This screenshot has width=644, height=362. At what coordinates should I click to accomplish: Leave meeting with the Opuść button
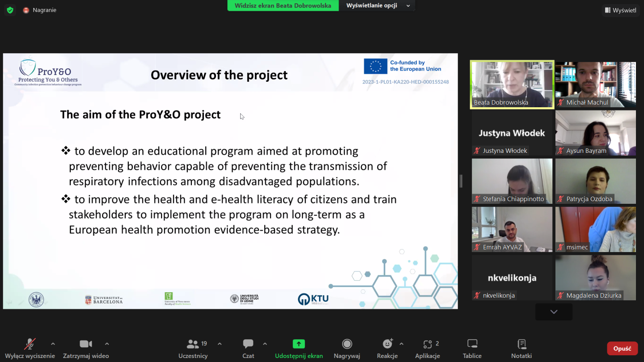tap(622, 349)
